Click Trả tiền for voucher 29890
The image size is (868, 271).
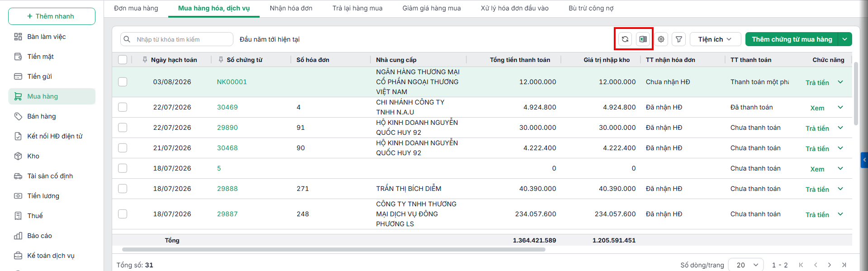817,128
